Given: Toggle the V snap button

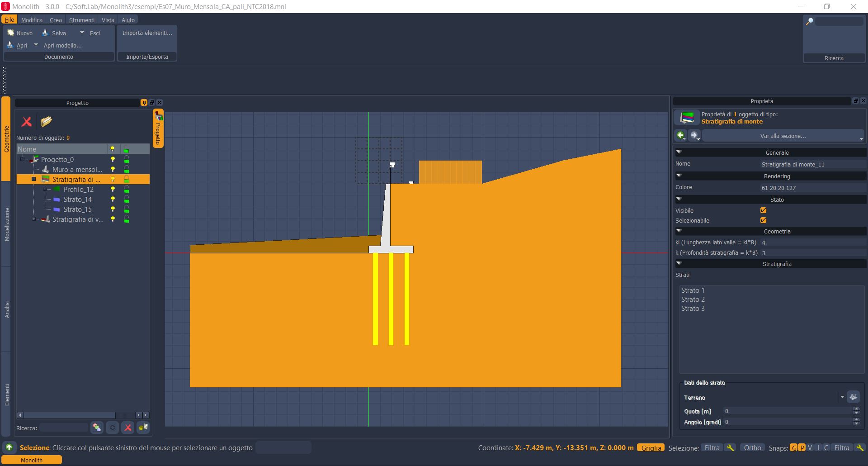Looking at the screenshot, I should [810, 447].
